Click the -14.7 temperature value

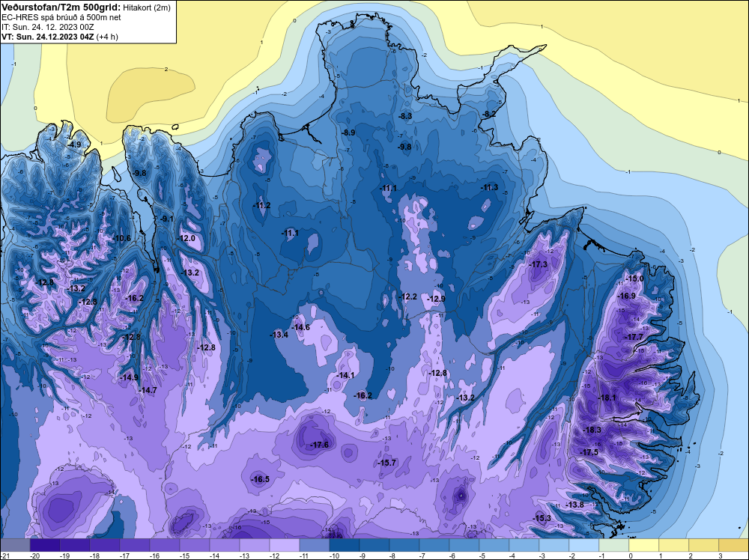coord(148,390)
